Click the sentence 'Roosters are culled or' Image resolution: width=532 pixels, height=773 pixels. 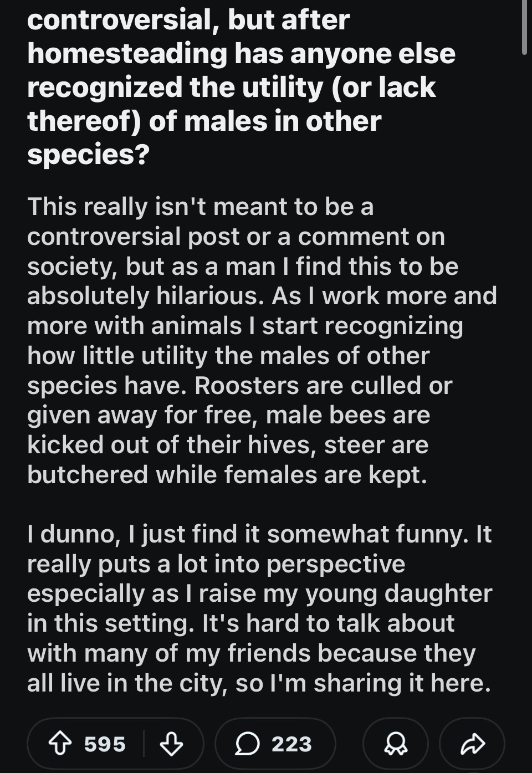324,386
